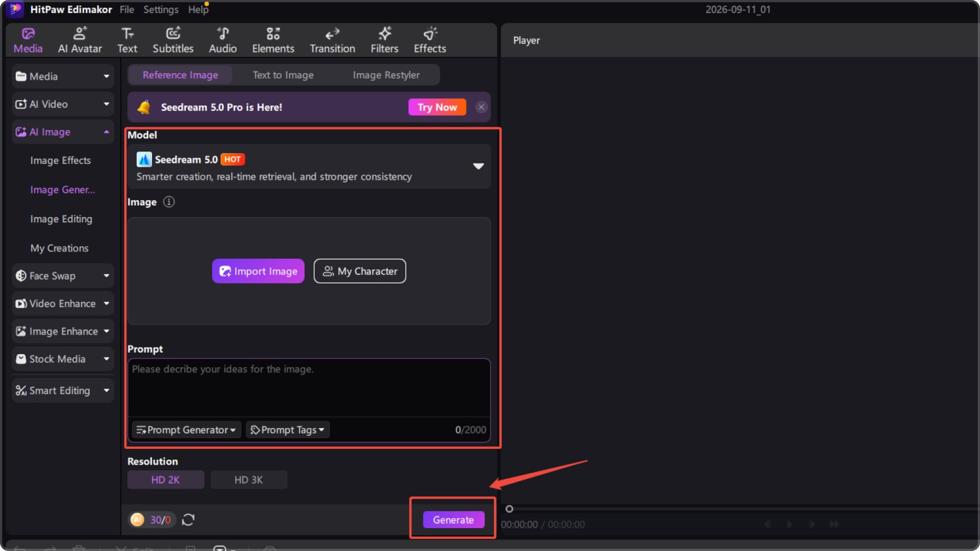Select the Media toolbar tab
The width and height of the screenshot is (980, 551).
[28, 40]
